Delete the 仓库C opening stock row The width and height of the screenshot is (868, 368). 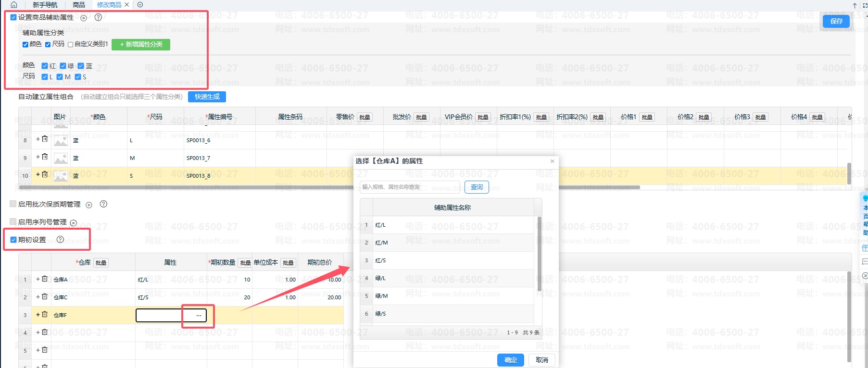45,296
